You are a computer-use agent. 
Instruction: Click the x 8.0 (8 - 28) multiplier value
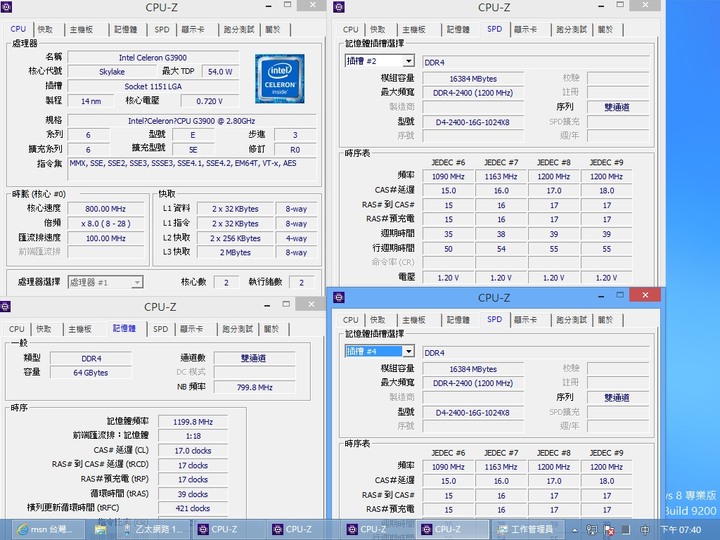pyautogui.click(x=106, y=224)
